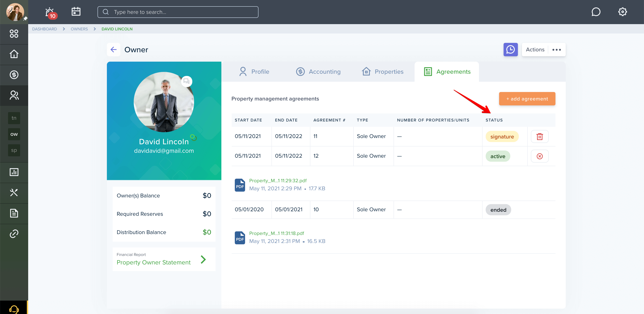Click start date 05/01/2020 in agreement 10 row

(249, 209)
